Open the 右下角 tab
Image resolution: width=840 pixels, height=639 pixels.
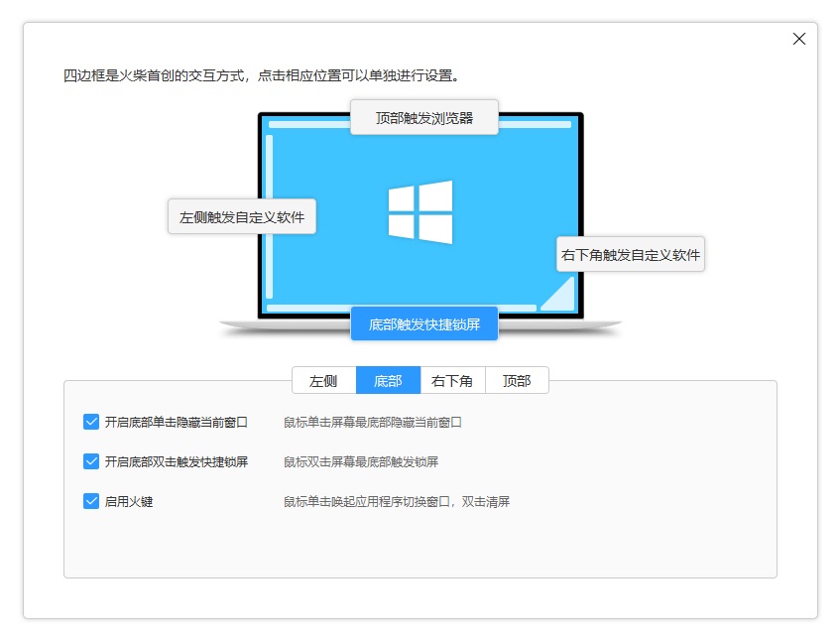click(x=451, y=380)
